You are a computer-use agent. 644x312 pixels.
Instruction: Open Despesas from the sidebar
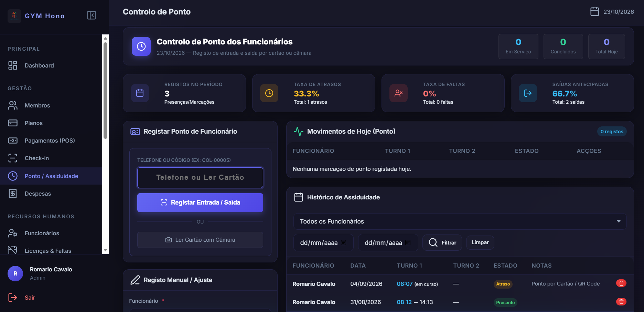click(x=51, y=194)
